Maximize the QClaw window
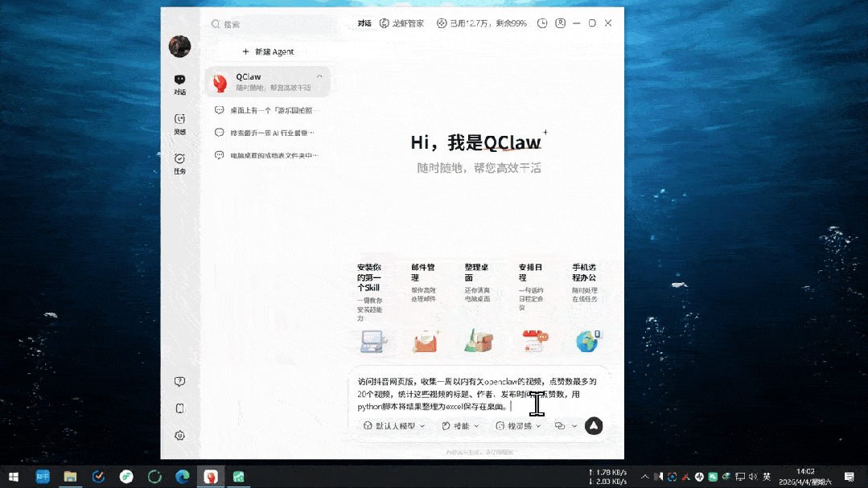 [x=592, y=23]
